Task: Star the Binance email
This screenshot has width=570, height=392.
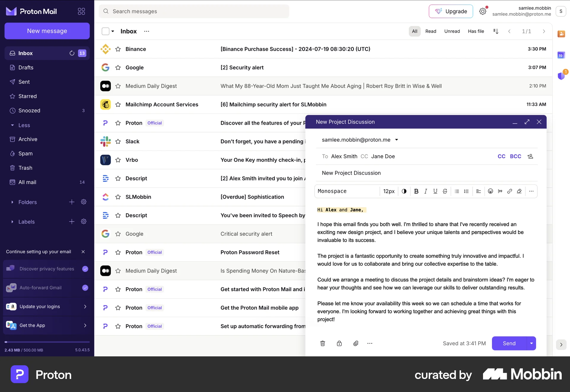Action: click(118, 49)
